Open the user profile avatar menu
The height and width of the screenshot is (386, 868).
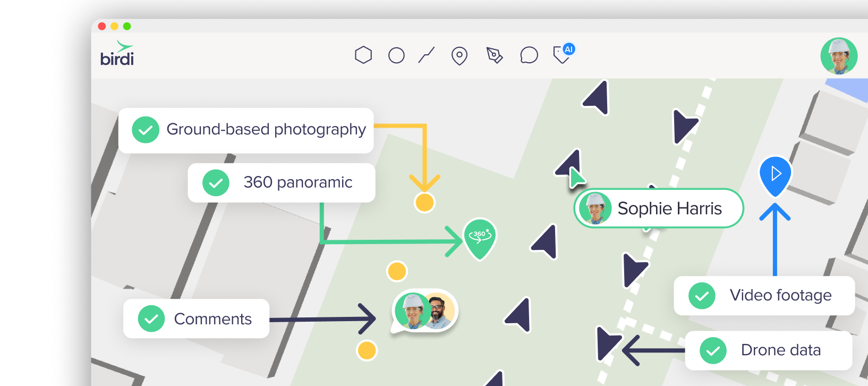click(839, 56)
